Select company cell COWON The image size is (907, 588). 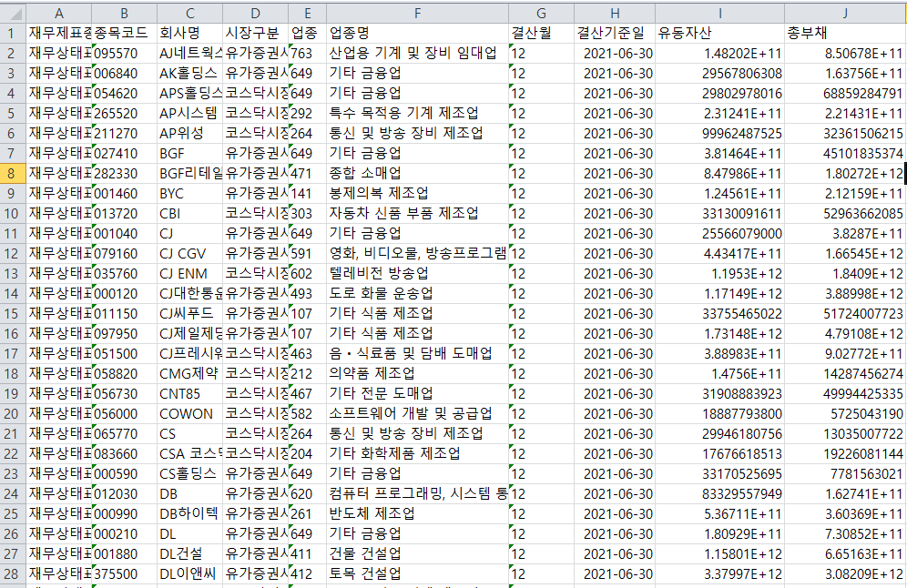tap(189, 414)
